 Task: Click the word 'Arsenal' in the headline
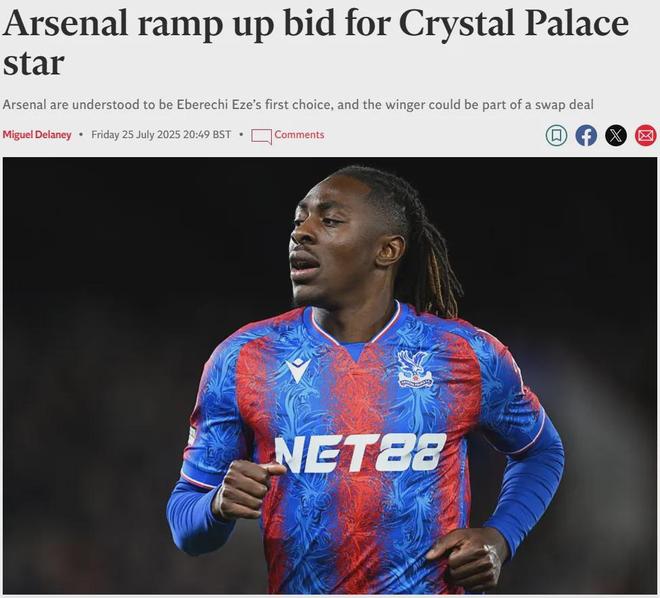(x=65, y=23)
